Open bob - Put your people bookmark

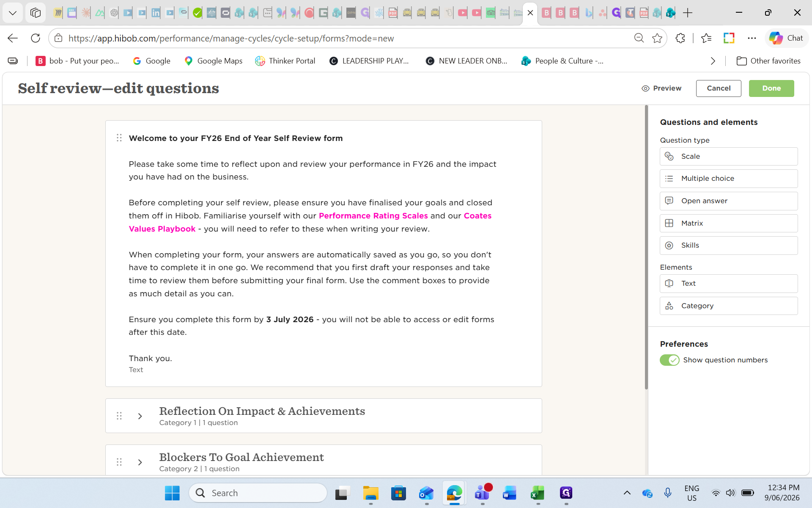pyautogui.click(x=77, y=61)
